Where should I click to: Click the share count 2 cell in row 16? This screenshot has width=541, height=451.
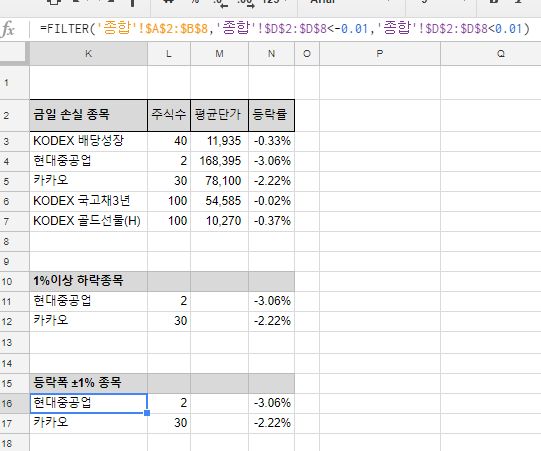tap(169, 403)
